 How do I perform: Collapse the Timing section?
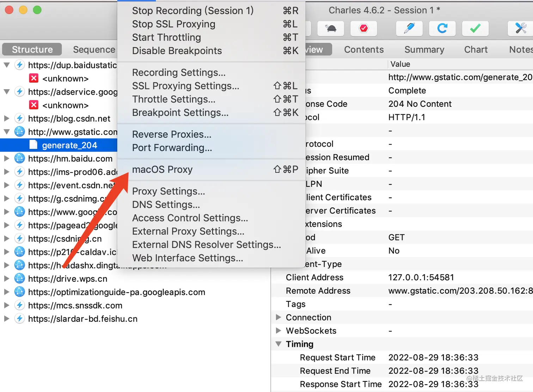[x=278, y=344]
